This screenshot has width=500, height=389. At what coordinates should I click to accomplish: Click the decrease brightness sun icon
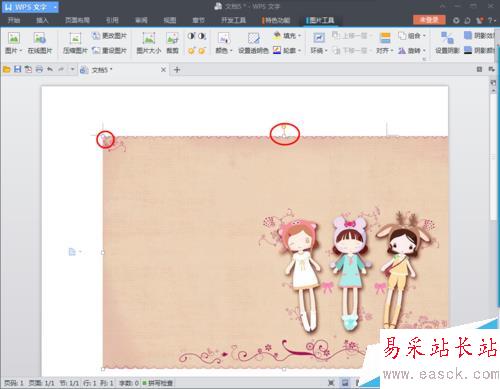(202, 51)
